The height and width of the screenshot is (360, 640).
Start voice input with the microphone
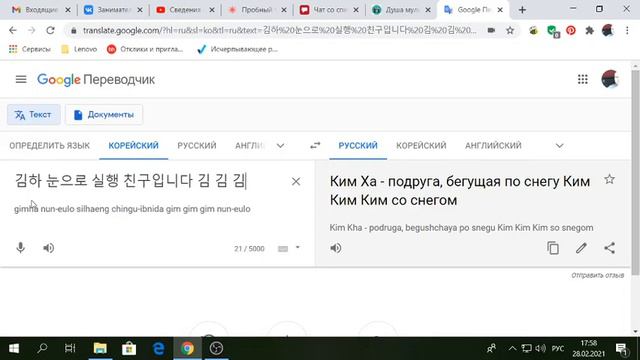click(20, 248)
